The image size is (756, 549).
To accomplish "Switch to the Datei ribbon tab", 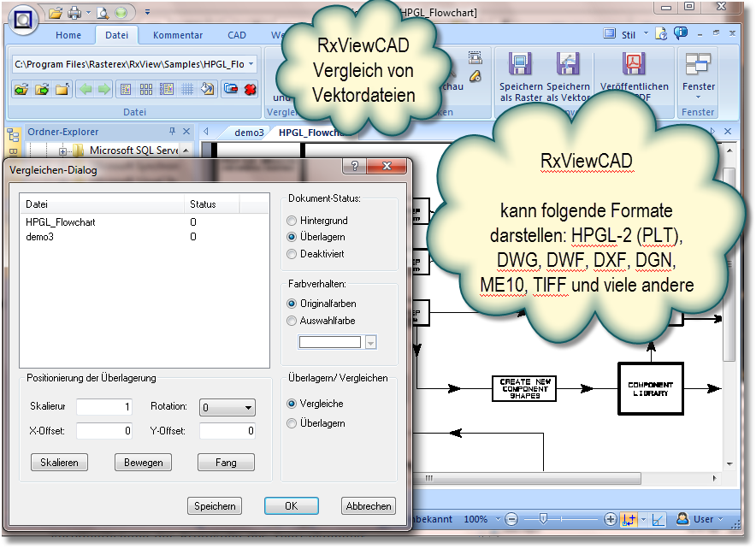I will point(116,35).
